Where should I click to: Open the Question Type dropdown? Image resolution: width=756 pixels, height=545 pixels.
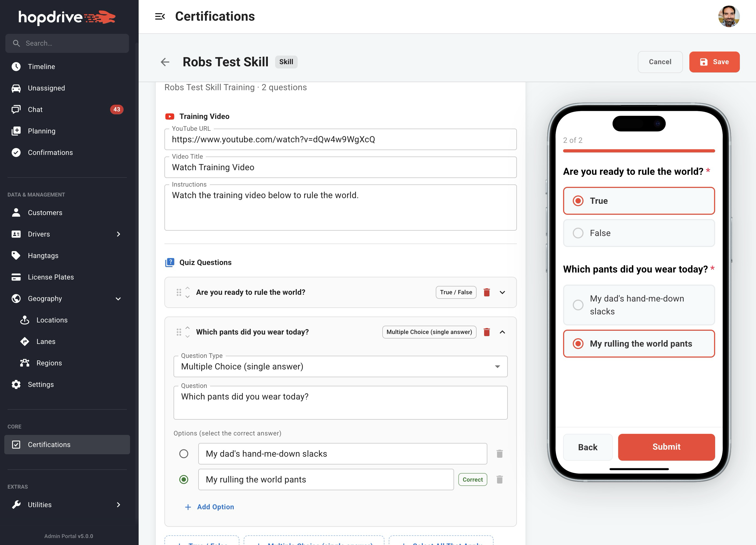[340, 366]
